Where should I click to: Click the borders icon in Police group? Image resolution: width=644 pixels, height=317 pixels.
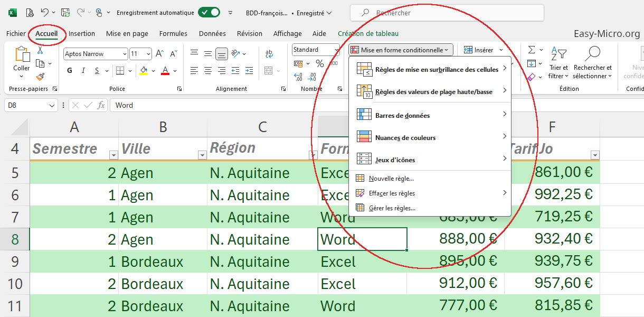pyautogui.click(x=120, y=71)
